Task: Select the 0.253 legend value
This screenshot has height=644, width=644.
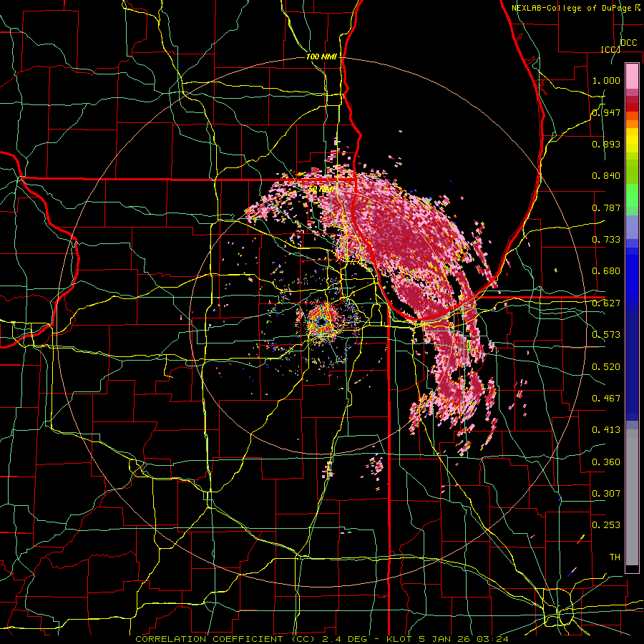Action: (606, 525)
